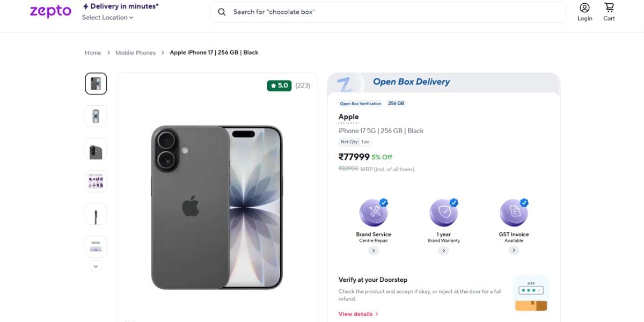Click the Zepto logo
The height and width of the screenshot is (322, 644).
[x=50, y=12]
